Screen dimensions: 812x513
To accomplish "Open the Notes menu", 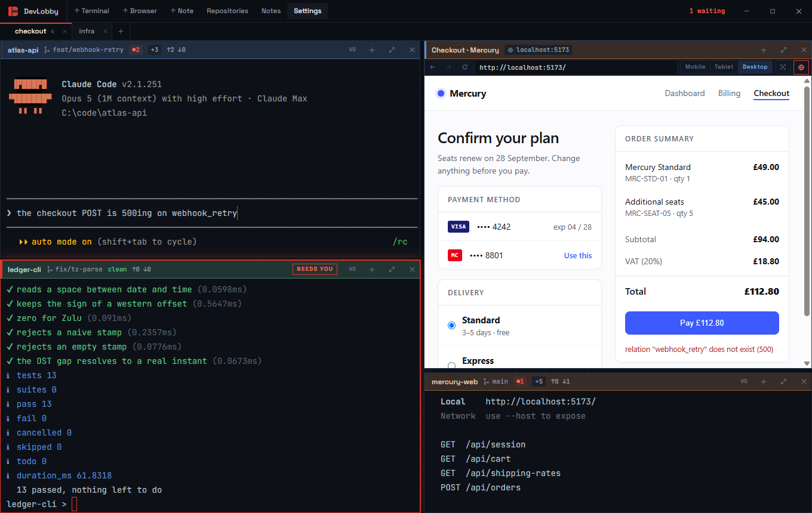I will (x=271, y=11).
